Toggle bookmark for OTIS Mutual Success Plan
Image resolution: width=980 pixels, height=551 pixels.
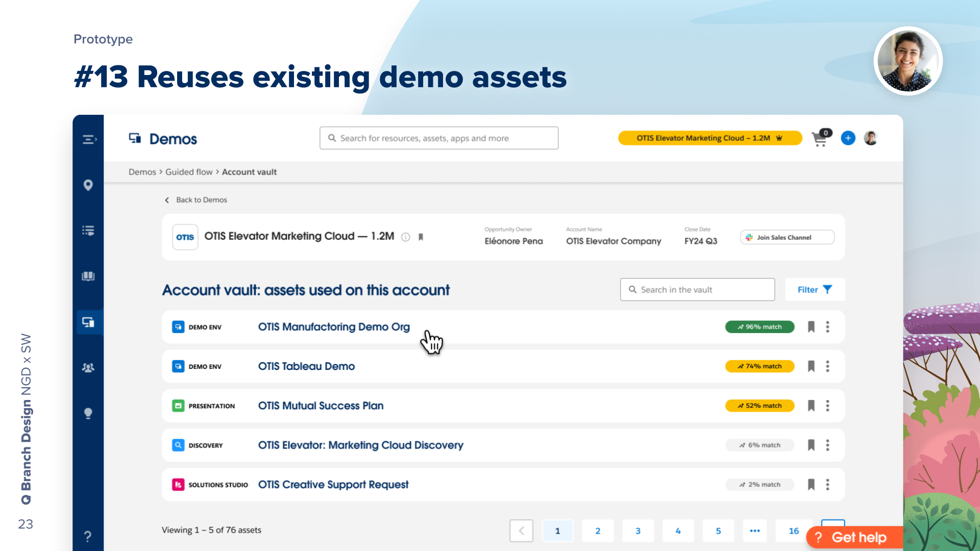click(x=811, y=406)
